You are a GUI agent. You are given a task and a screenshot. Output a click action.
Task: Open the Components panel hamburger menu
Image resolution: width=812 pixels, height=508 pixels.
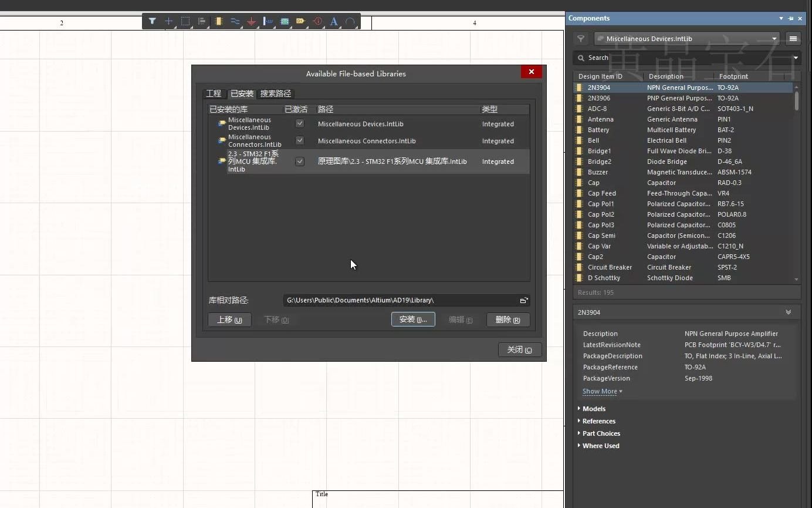[793, 39]
